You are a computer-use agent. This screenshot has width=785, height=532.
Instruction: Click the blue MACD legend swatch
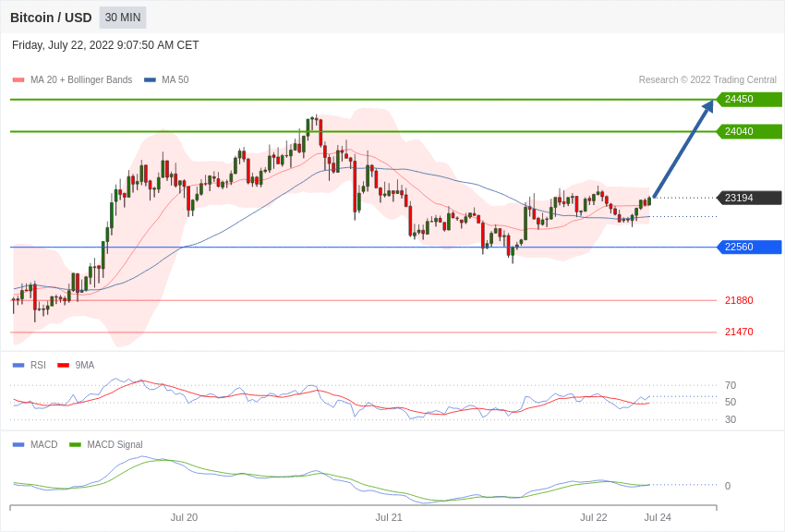click(x=18, y=445)
